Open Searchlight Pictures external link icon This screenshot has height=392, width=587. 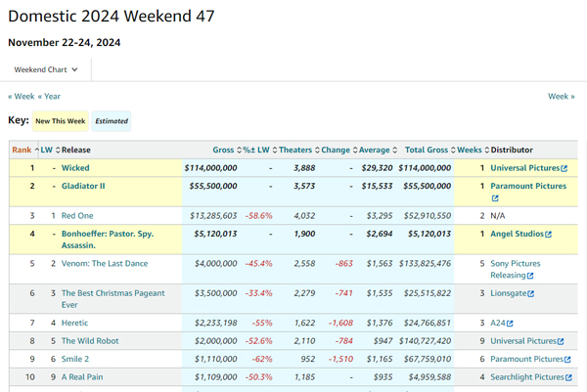[568, 377]
